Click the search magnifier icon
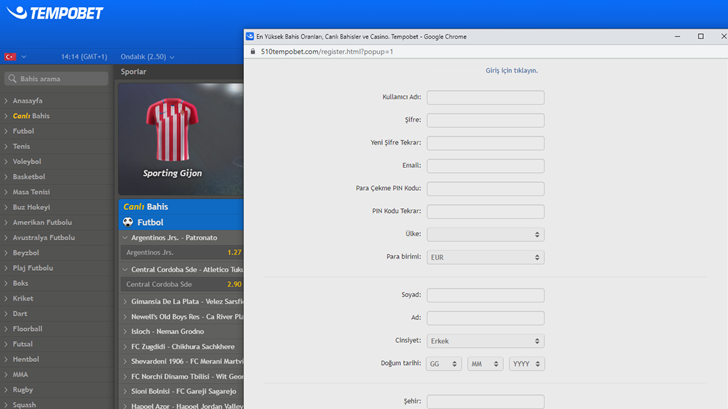 point(13,79)
